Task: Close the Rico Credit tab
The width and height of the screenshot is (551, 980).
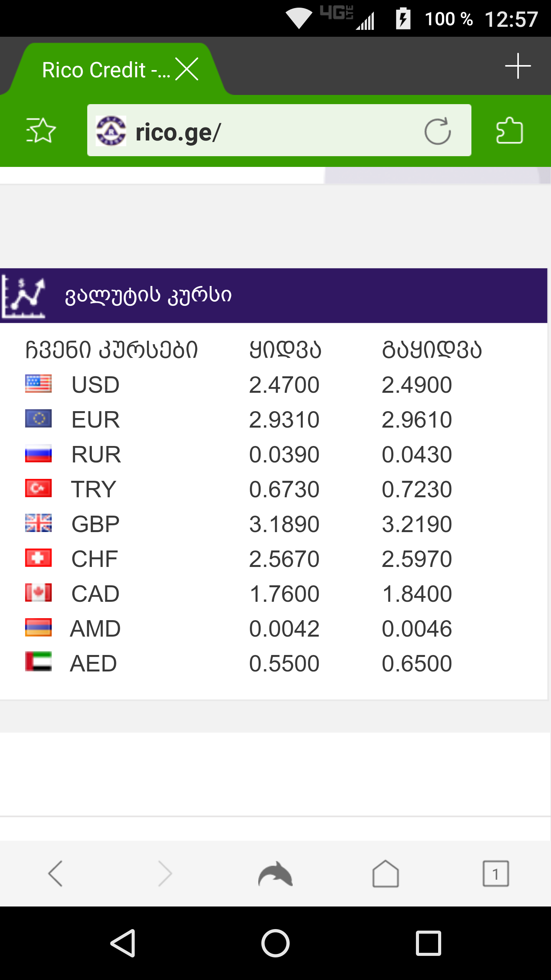Action: pos(187,69)
